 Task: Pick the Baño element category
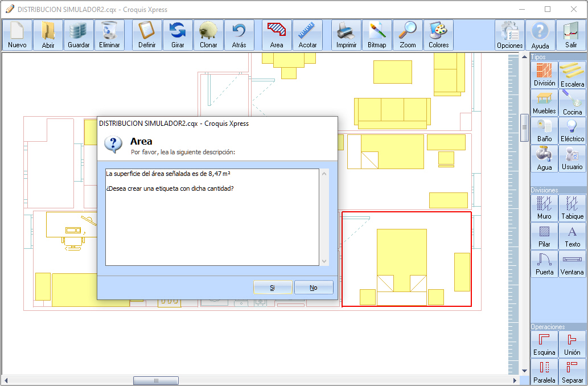click(544, 130)
